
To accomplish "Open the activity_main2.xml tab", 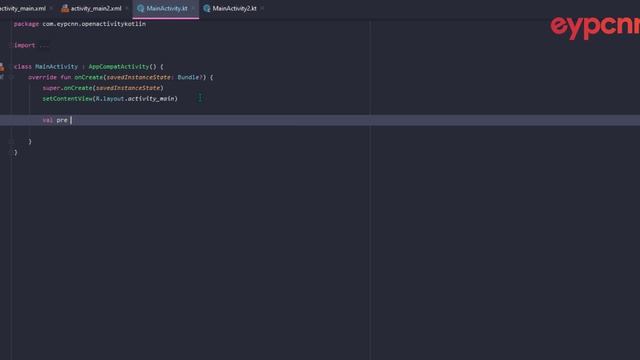I will (x=96, y=8).
